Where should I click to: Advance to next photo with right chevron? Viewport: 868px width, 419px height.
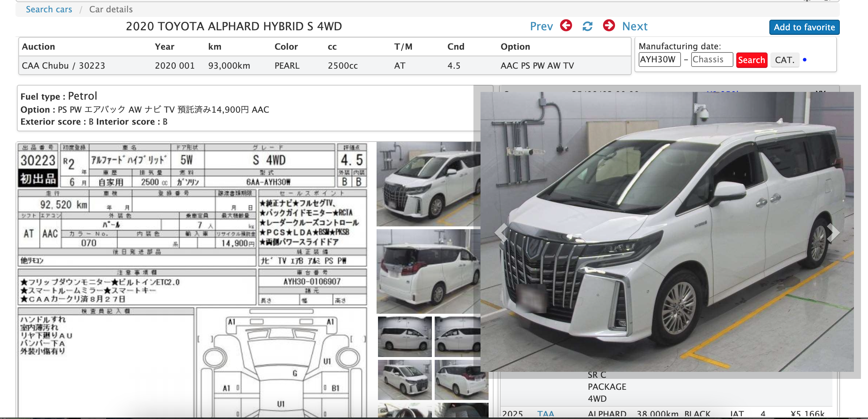click(x=833, y=232)
